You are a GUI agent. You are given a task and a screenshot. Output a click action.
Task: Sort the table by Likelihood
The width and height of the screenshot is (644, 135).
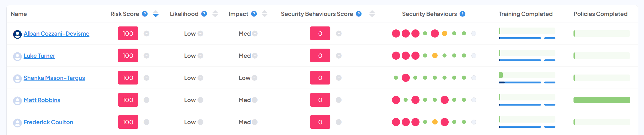coord(215,14)
